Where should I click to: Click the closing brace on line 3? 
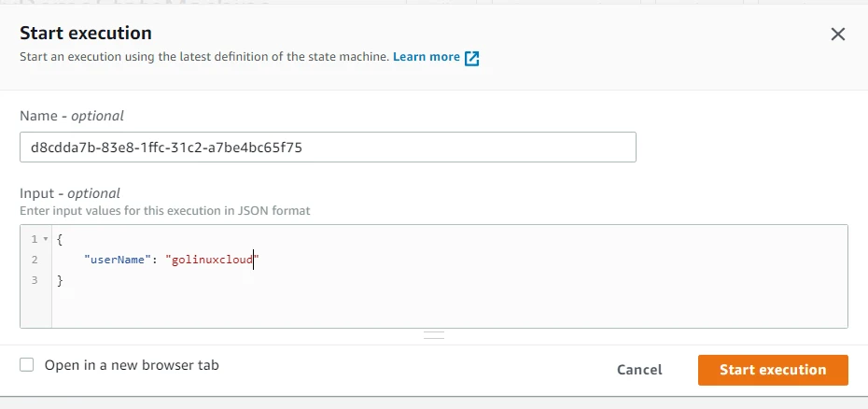point(60,279)
